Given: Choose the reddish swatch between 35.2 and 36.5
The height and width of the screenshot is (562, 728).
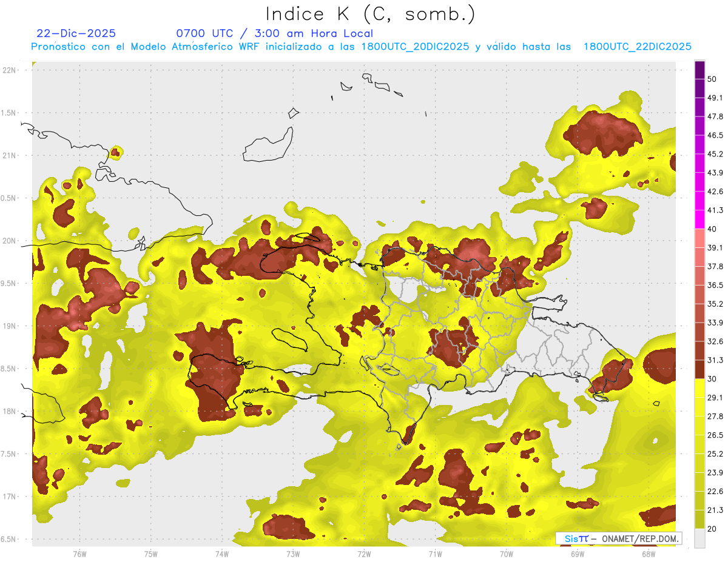Looking at the screenshot, I should click(699, 295).
